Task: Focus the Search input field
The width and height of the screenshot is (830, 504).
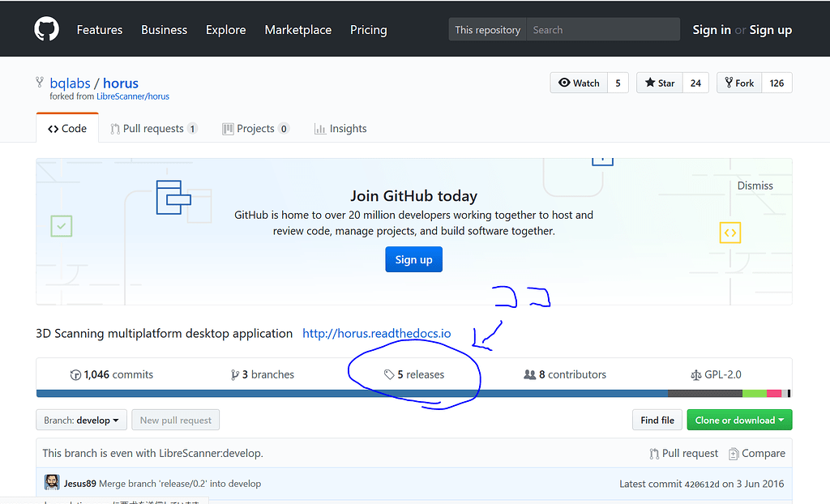Action: point(603,30)
